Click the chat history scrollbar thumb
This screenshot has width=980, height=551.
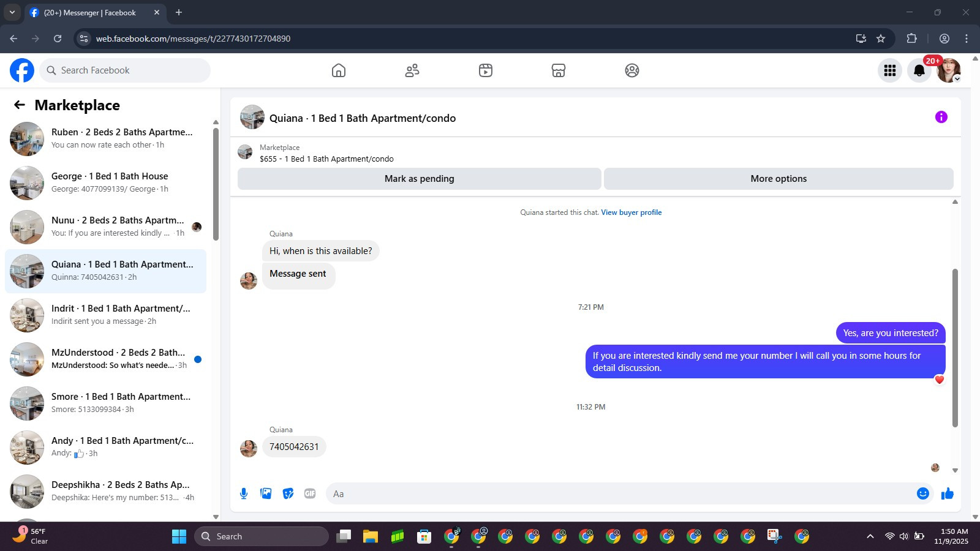(955, 348)
